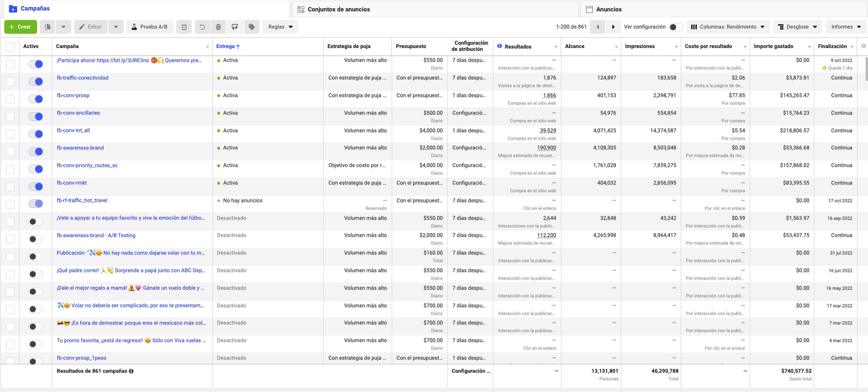Click the Prueba A/B button

coord(149,27)
